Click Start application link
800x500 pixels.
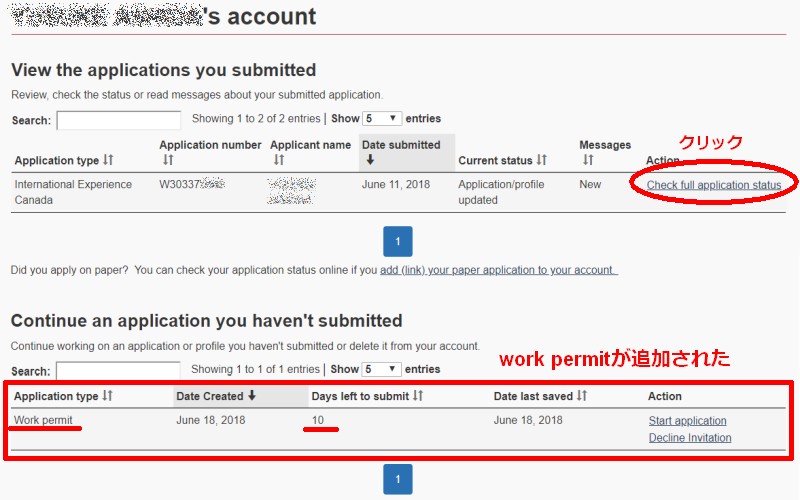tap(687, 420)
